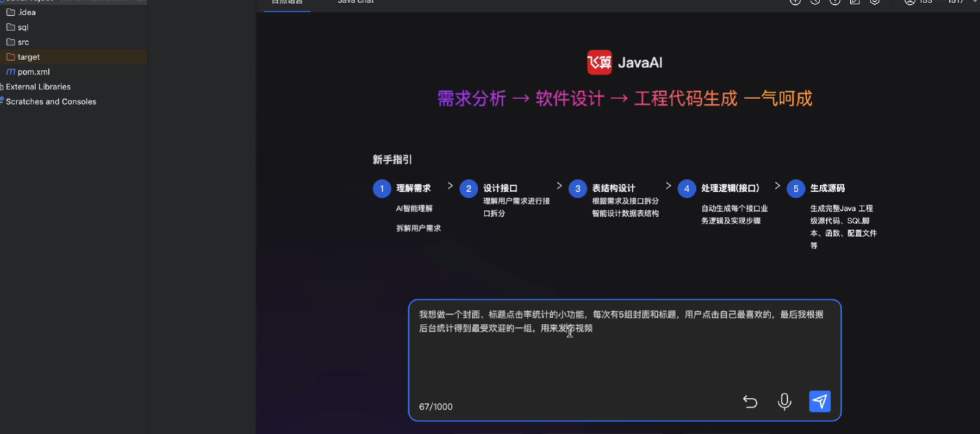Switch to the Java Chat tab
980x434 pixels.
[356, 2]
